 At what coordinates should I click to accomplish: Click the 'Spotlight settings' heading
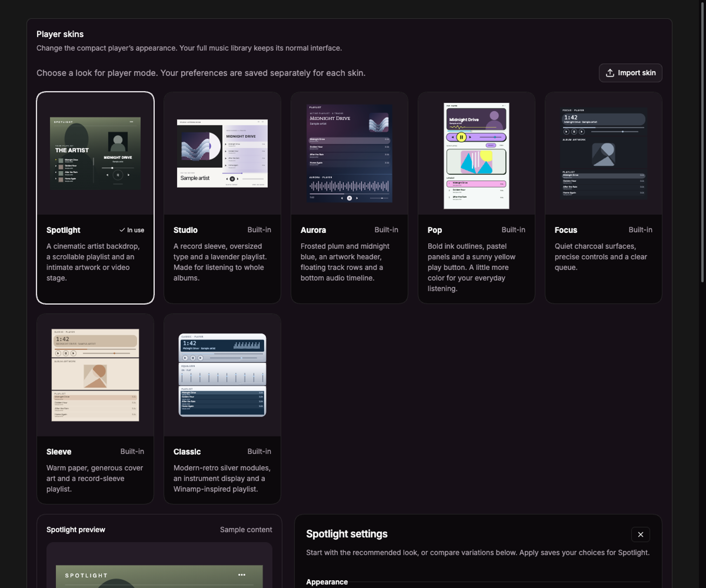click(x=347, y=534)
